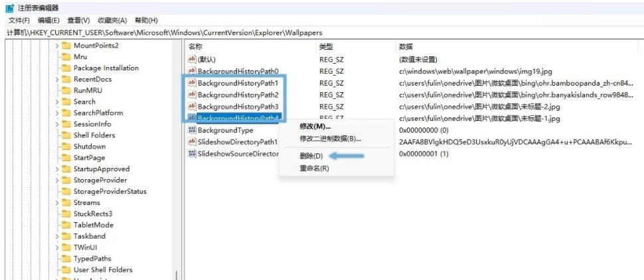This screenshot has height=280, width=644.
Task: Expand the TWinUI key
Action: pos(57,247)
